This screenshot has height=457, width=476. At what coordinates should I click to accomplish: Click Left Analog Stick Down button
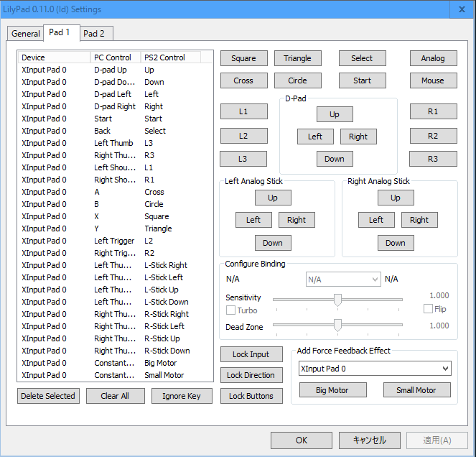[x=273, y=243]
